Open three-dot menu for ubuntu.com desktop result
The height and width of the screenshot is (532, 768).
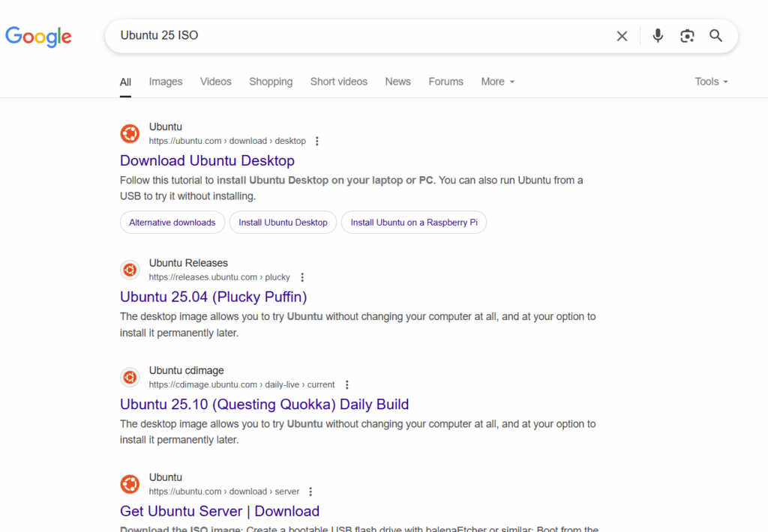coord(317,141)
